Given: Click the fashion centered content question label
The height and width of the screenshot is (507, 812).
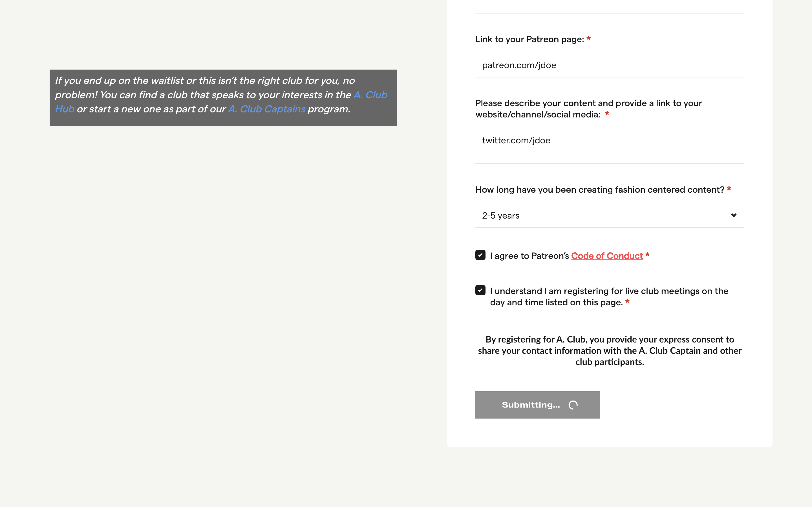Looking at the screenshot, I should coord(600,190).
